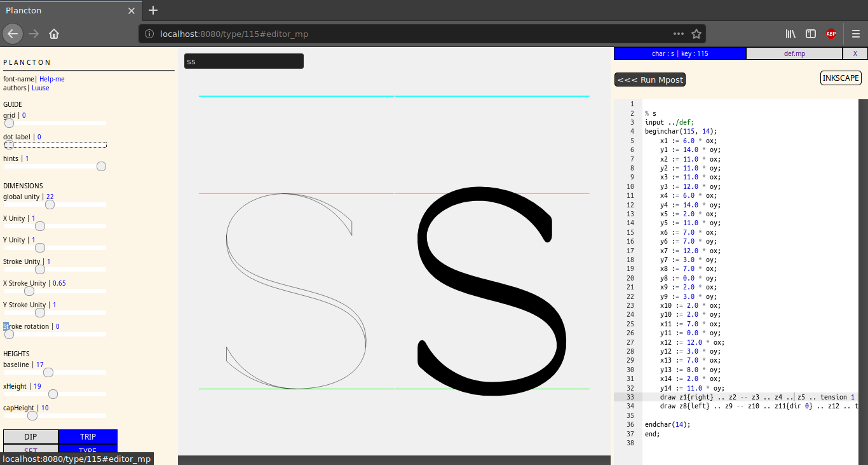Select the TRIP mode button
This screenshot has height=465, width=868.
click(88, 437)
